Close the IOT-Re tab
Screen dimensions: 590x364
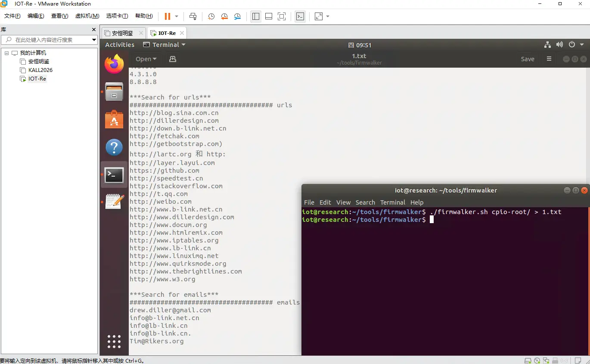(x=182, y=33)
